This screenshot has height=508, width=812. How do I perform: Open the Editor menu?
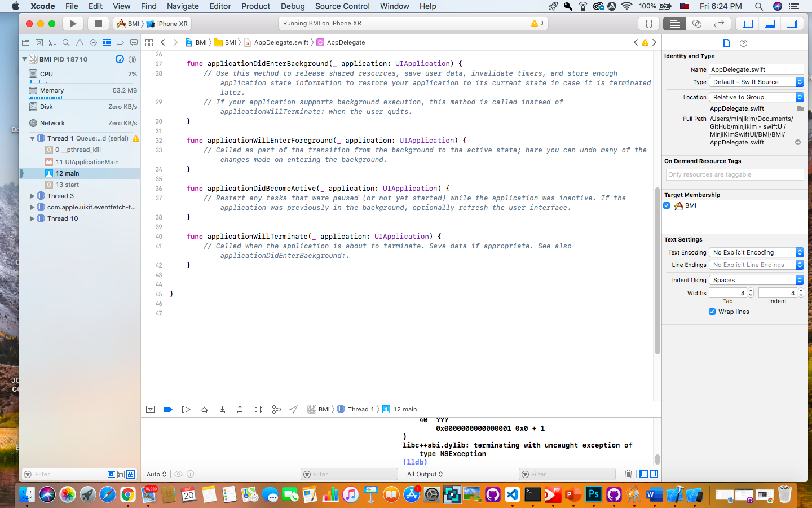[x=220, y=6]
